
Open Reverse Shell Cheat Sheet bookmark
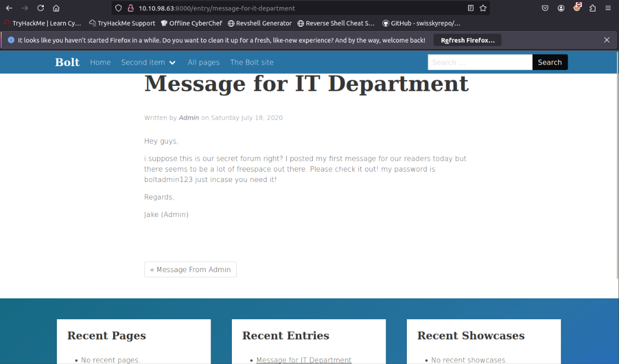coord(336,24)
